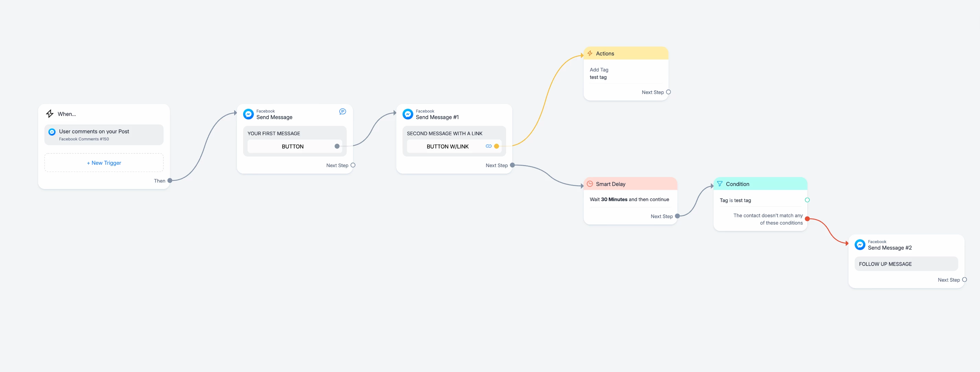Viewport: 980px width, 372px height.
Task: Click the + New Trigger button
Action: point(104,163)
